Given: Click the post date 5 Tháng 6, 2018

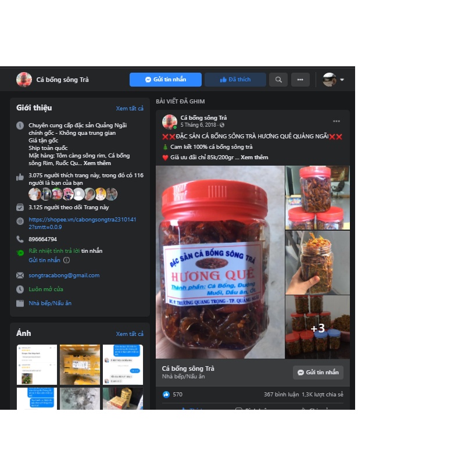Looking at the screenshot, I should point(198,125).
